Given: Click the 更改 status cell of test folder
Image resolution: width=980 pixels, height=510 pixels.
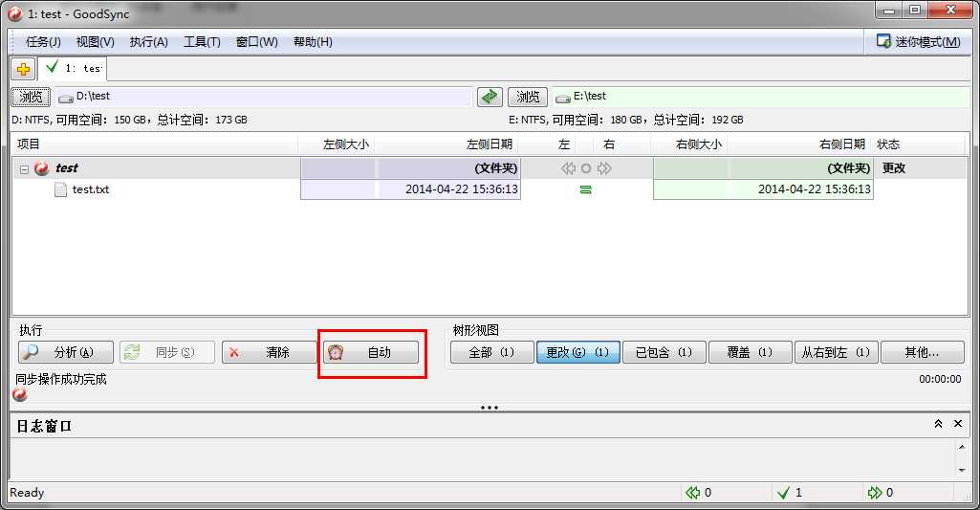Looking at the screenshot, I should pyautogui.click(x=894, y=168).
